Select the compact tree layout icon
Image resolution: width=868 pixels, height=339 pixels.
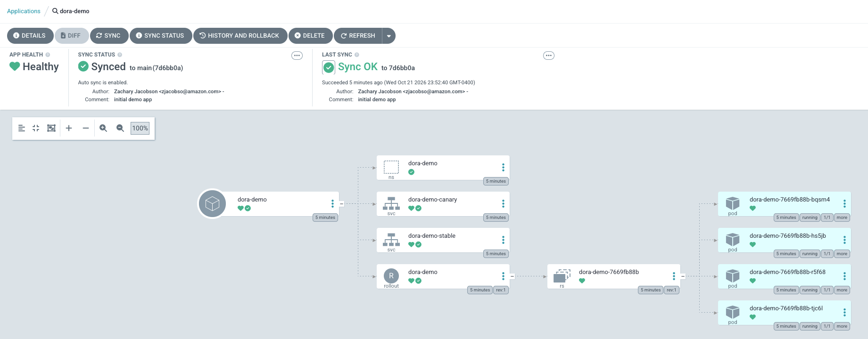pyautogui.click(x=22, y=128)
